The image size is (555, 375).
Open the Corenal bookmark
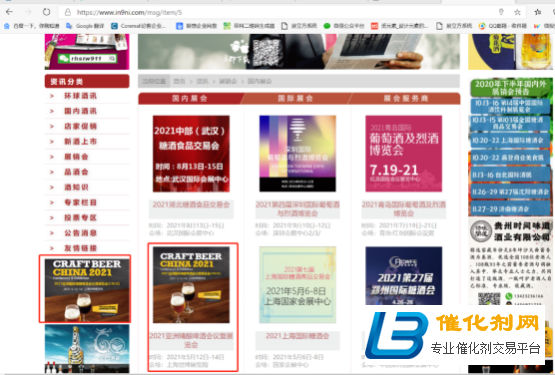point(138,26)
